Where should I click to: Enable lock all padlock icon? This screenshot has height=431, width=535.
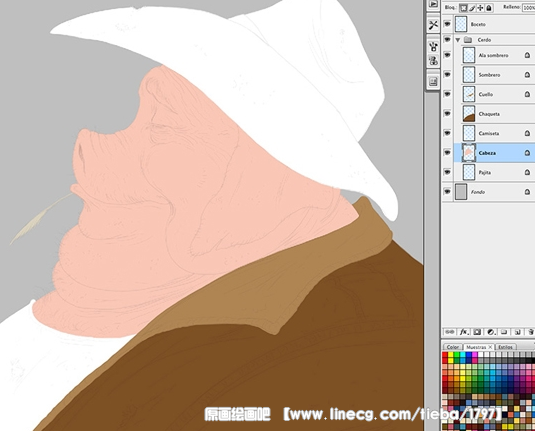tap(489, 8)
